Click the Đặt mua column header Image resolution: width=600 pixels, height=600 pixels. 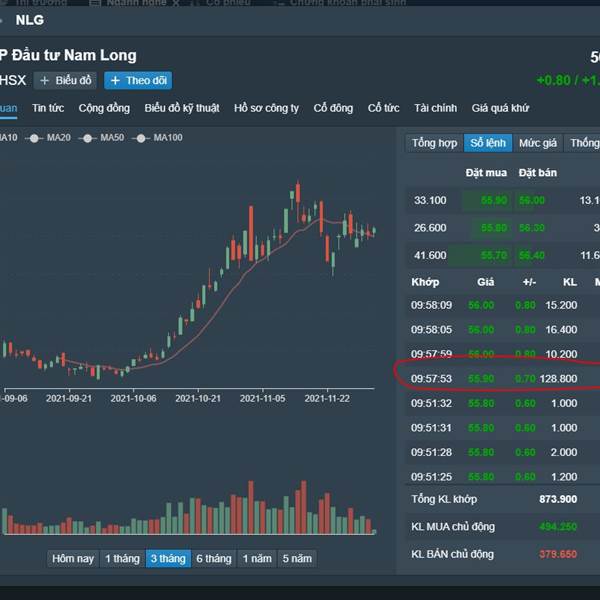pos(486,173)
